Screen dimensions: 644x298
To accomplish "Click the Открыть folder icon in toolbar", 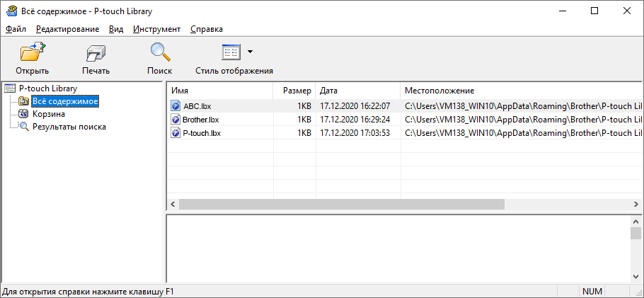I will (32, 53).
